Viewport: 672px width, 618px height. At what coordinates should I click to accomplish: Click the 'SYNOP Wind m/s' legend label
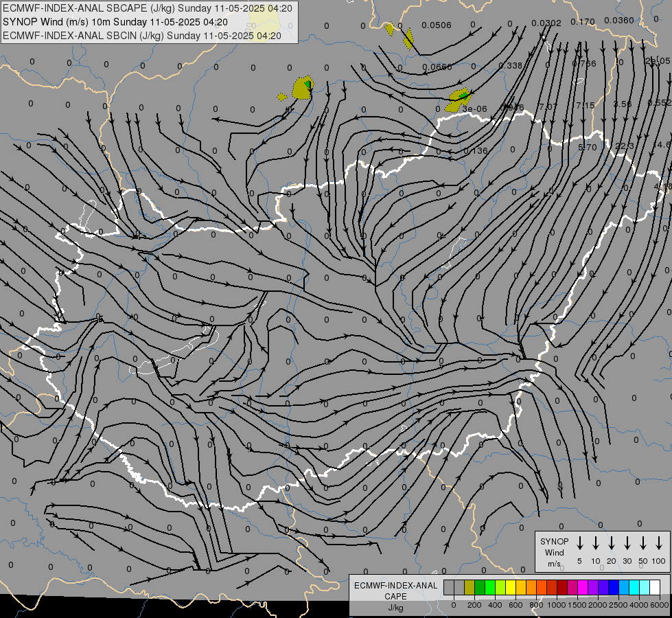[x=554, y=552]
